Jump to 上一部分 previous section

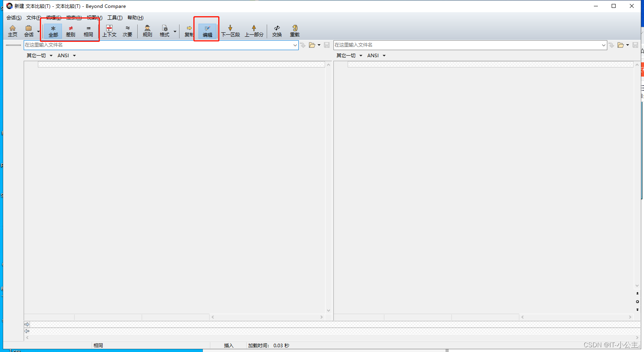pos(254,31)
